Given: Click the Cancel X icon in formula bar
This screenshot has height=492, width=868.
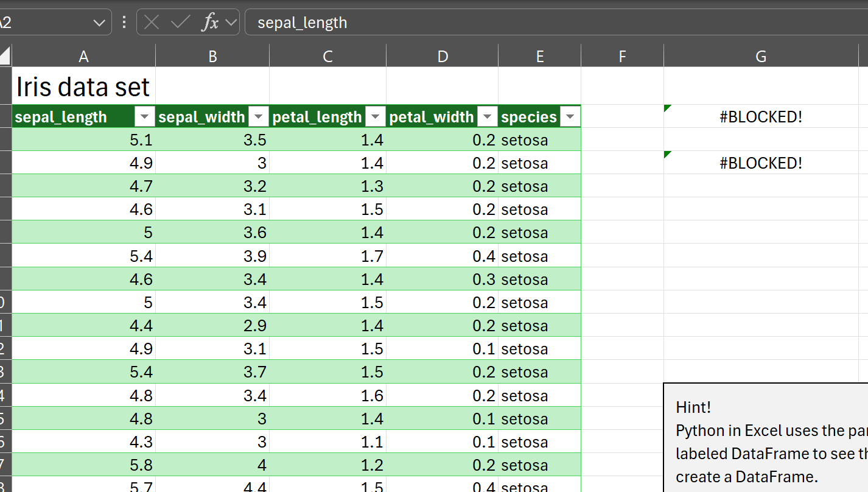Looking at the screenshot, I should coord(152,23).
